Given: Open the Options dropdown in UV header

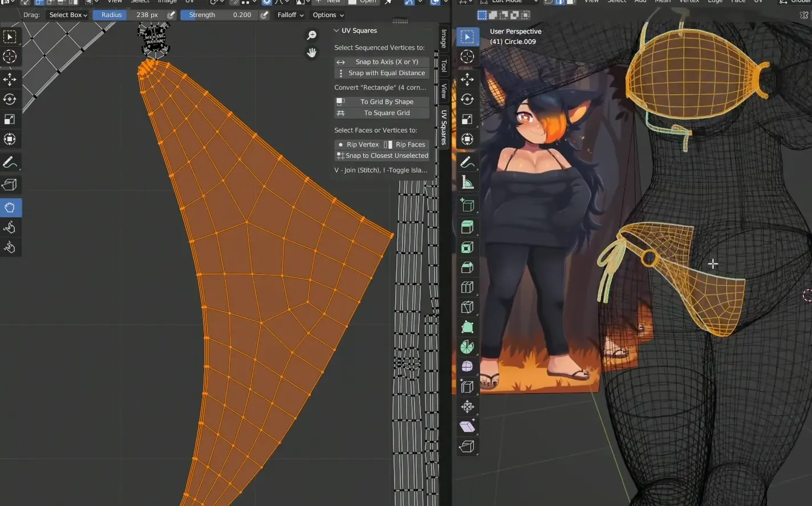Looking at the screenshot, I should pyautogui.click(x=328, y=15).
